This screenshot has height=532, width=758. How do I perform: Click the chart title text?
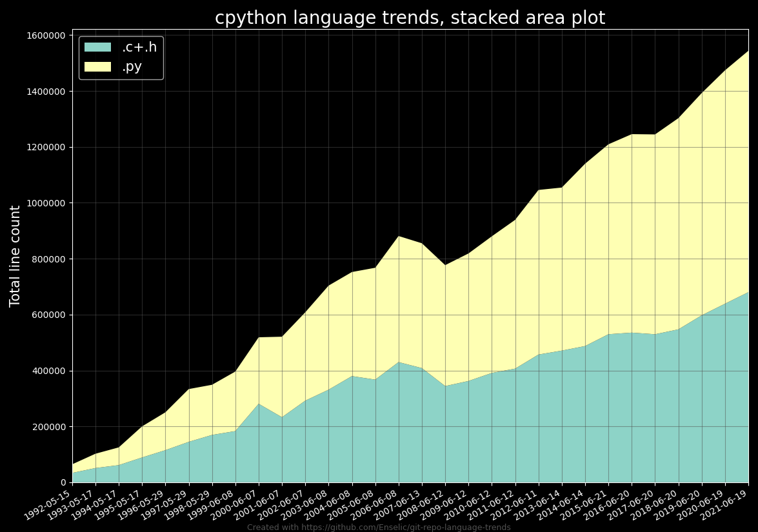(x=409, y=17)
